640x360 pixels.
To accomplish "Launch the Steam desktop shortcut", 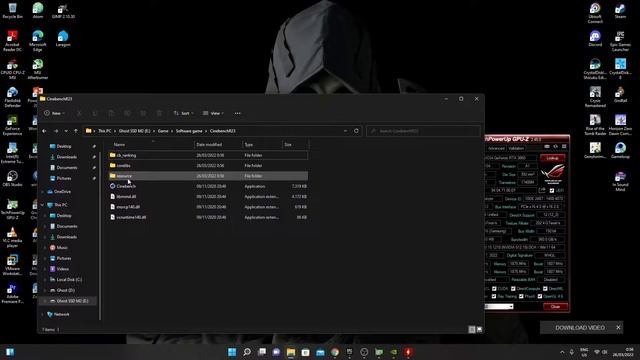I will click(620, 11).
